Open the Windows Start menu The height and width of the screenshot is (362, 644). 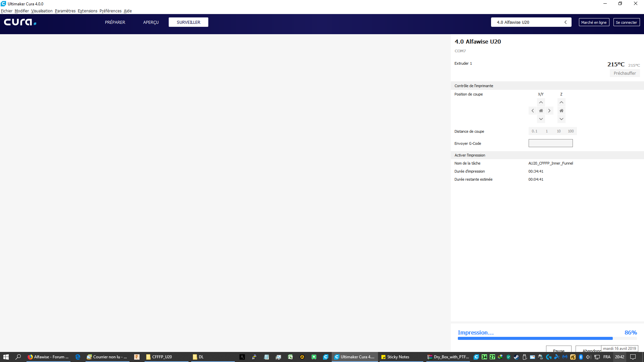[x=6, y=357]
